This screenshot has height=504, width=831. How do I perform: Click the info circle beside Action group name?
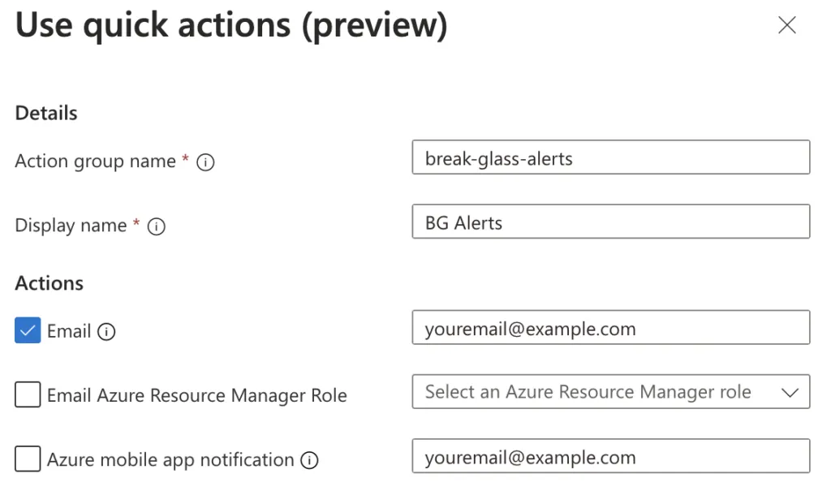click(206, 162)
